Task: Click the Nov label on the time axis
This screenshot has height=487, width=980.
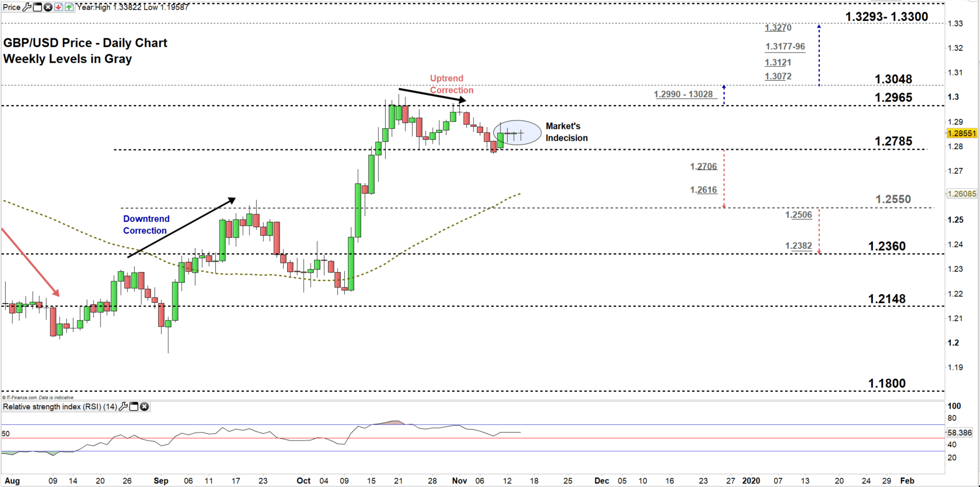Action: pos(460,481)
